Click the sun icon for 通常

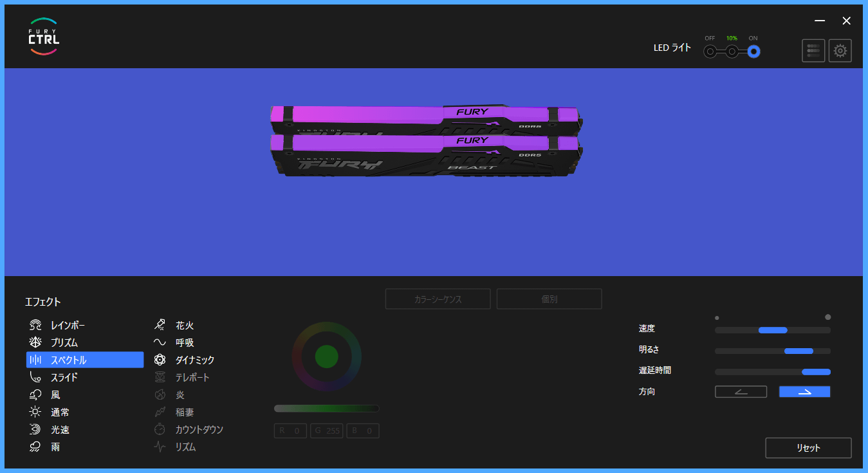35,413
